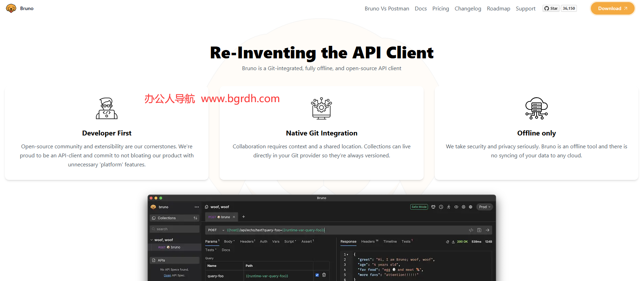Uncheck the query-foo parameter checkbox
This screenshot has height=281, width=644.
point(317,275)
